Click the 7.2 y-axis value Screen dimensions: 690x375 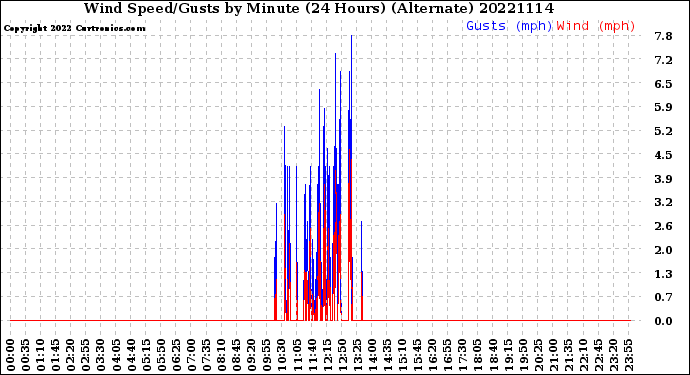[664, 60]
